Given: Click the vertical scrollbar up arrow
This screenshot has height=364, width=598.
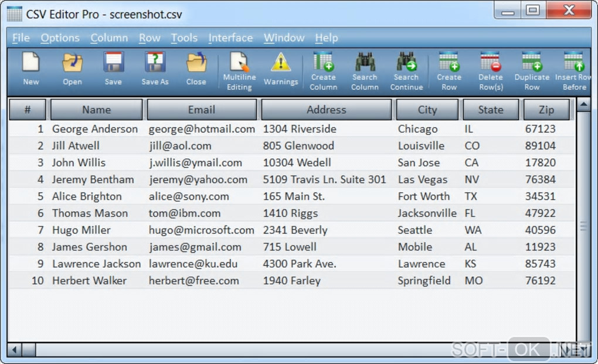Looking at the screenshot, I should tap(583, 104).
